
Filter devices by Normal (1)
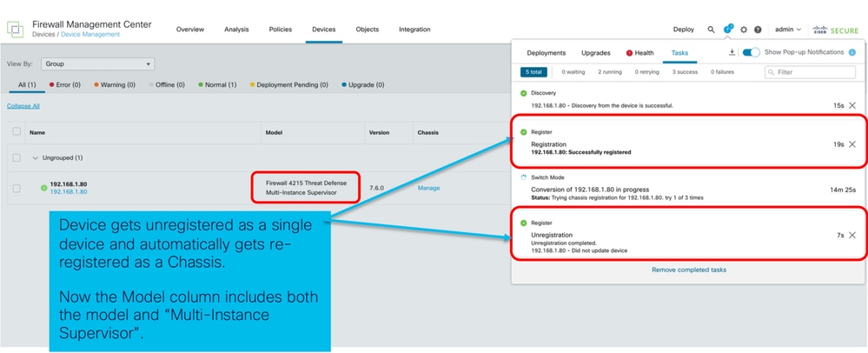point(217,85)
